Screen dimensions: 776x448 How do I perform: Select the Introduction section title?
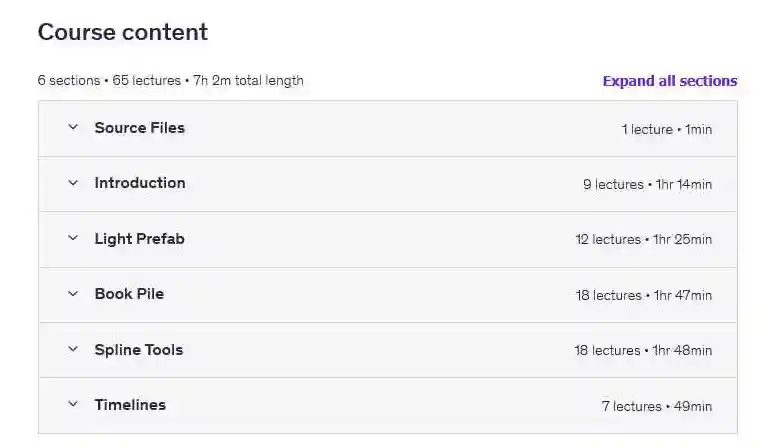point(139,183)
